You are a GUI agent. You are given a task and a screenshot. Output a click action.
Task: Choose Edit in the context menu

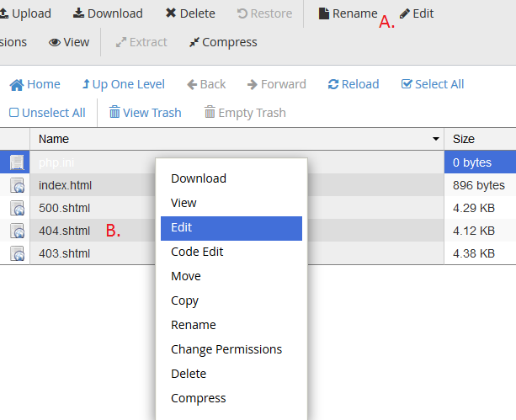[231, 228]
